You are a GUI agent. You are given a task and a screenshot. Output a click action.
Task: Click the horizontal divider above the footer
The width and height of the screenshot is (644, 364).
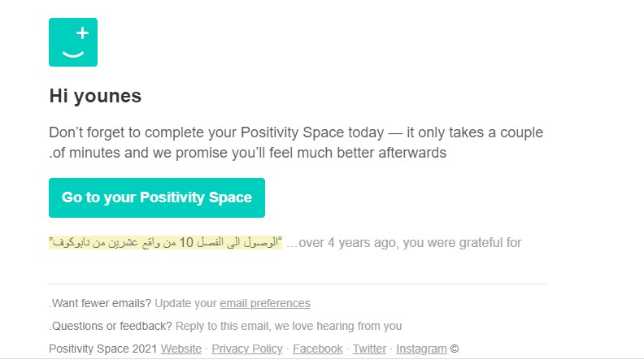pyautogui.click(x=298, y=284)
